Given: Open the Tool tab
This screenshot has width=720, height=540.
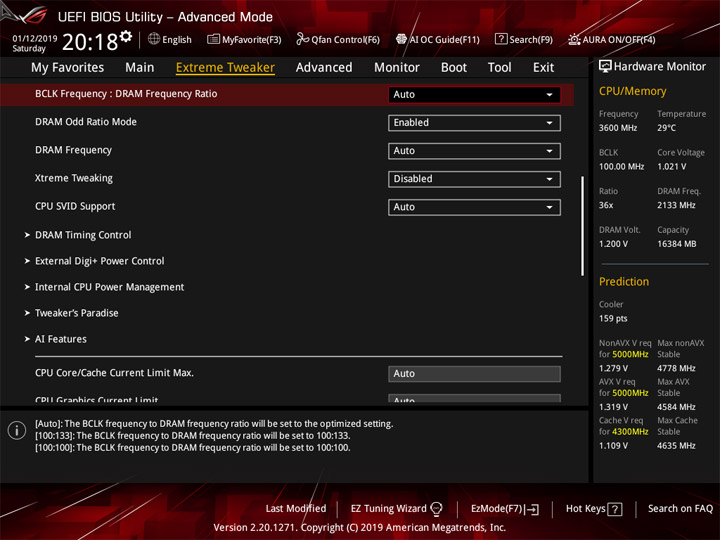Looking at the screenshot, I should [x=499, y=68].
